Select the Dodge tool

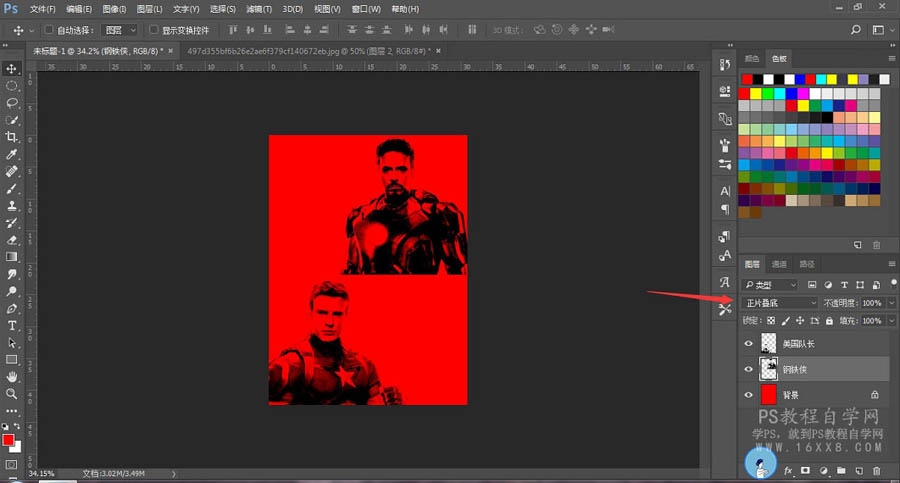tap(11, 291)
